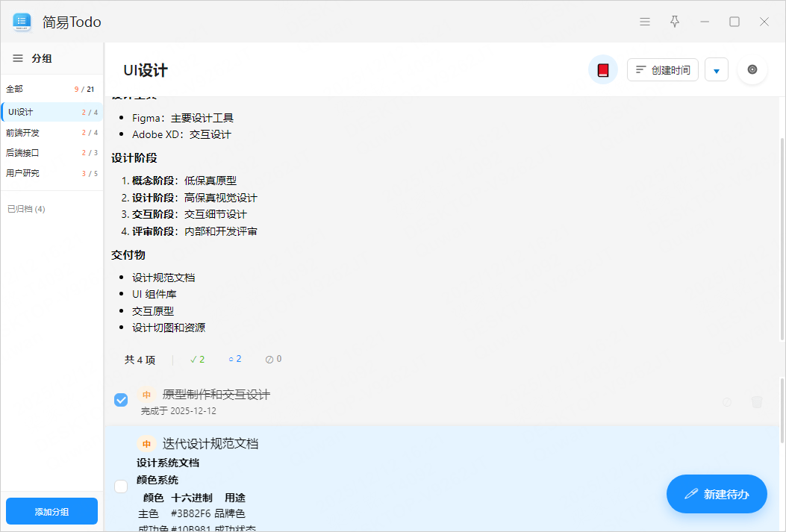Click the orange 中 priority badge on 迭代设计规范文档
786x532 pixels.
tap(146, 444)
